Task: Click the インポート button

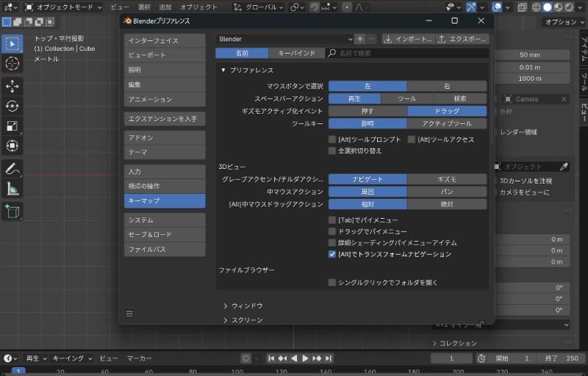Action: (409, 39)
